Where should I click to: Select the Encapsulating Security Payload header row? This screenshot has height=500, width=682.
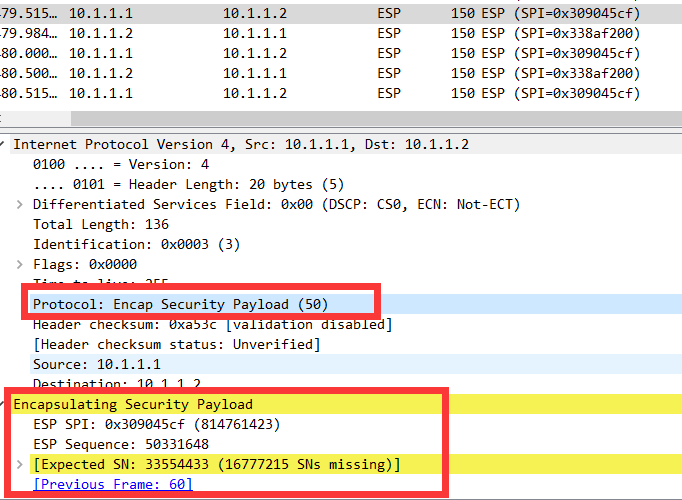coord(132,404)
